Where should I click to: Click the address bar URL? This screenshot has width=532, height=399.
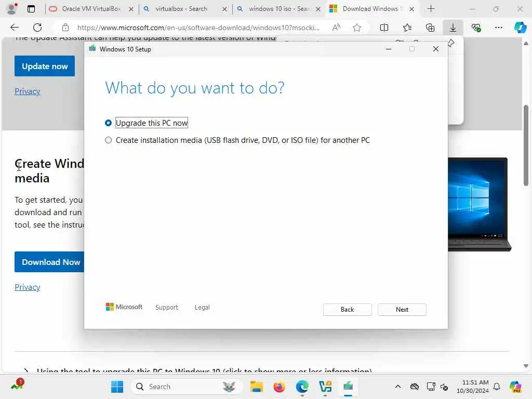click(x=198, y=28)
